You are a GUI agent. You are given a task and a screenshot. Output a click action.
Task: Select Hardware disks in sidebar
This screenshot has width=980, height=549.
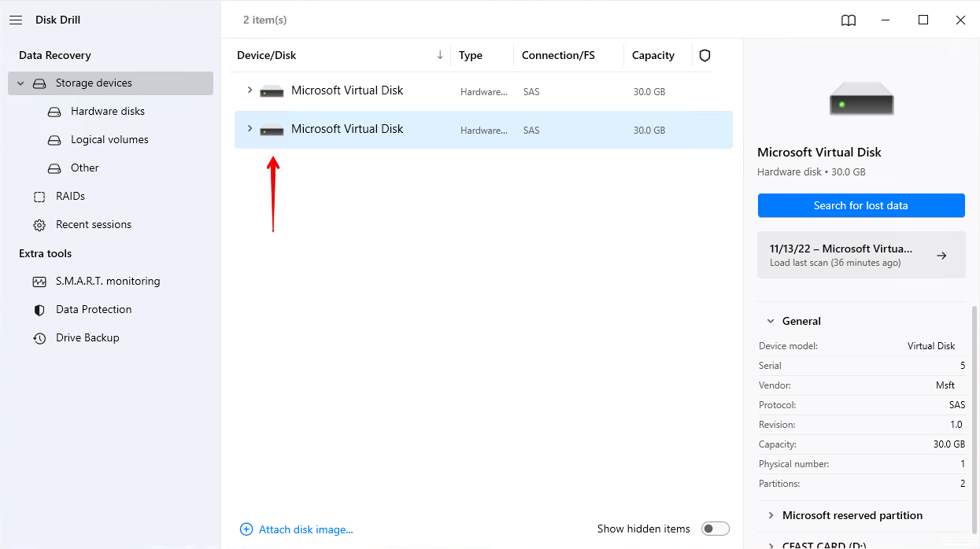click(x=108, y=112)
